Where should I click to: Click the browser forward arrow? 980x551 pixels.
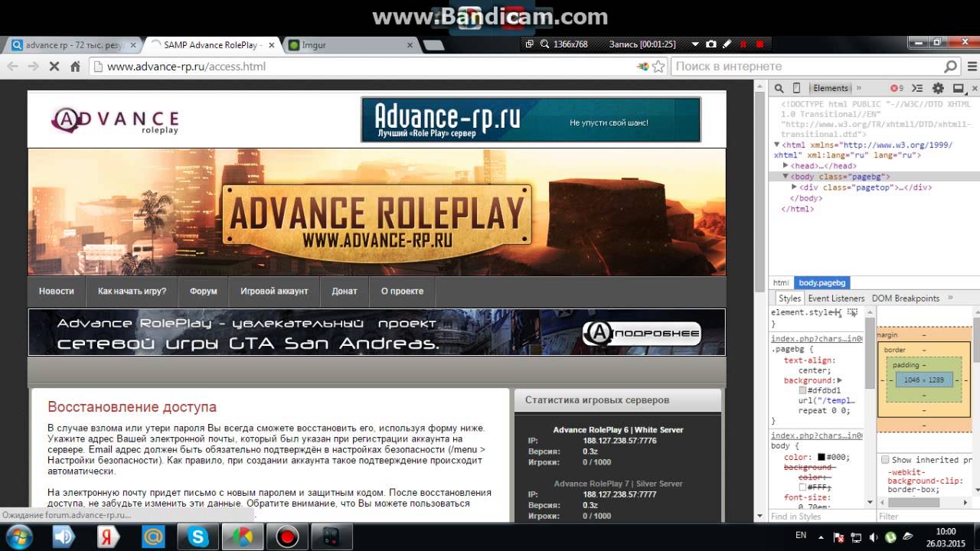tap(32, 67)
